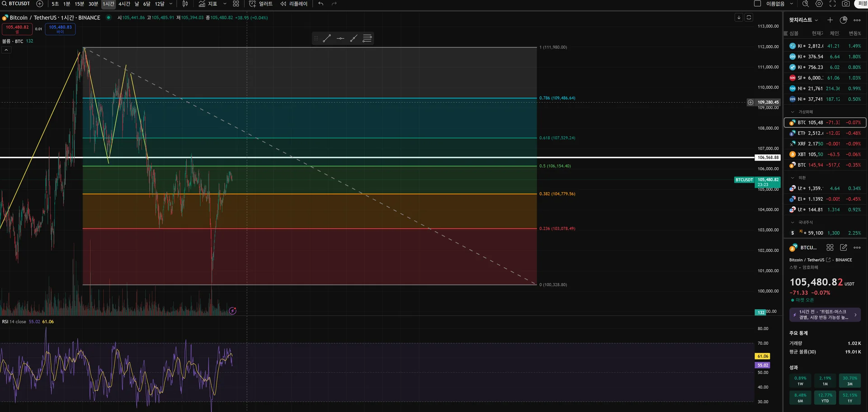This screenshot has width=868, height=412.
Task: Add symbol to watchlist with plus icon
Action: tap(830, 20)
